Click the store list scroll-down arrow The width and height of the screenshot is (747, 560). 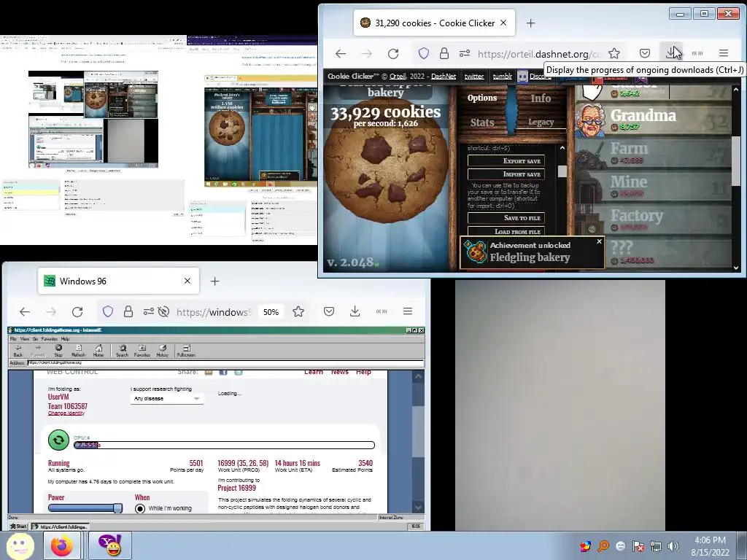coord(736,268)
